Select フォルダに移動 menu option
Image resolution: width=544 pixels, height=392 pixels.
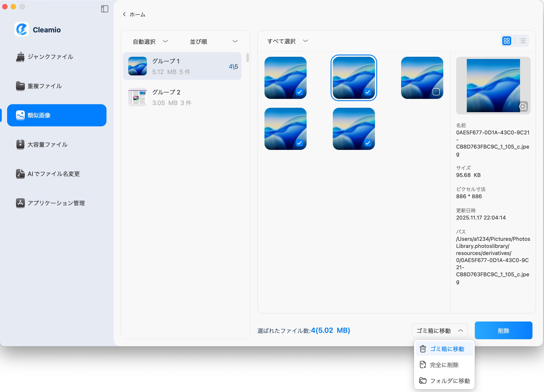[x=444, y=381]
